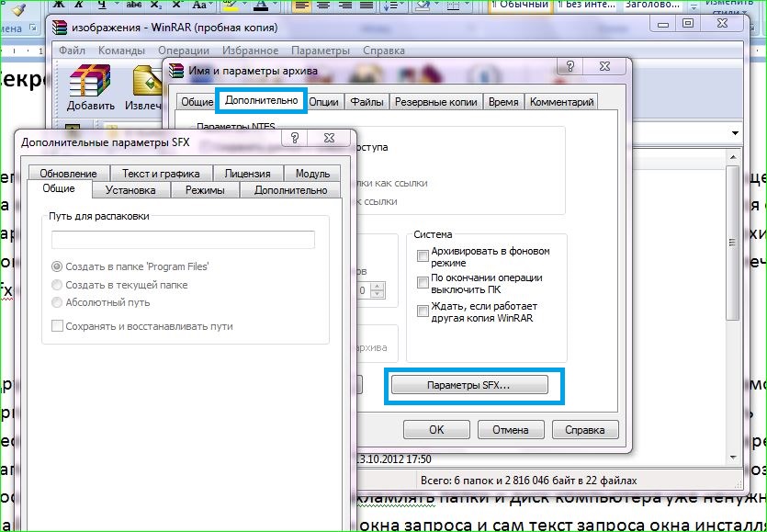Screen dimensions: 767x532
Task: Switch to the Опции tab in archive dialog
Action: pos(324,102)
